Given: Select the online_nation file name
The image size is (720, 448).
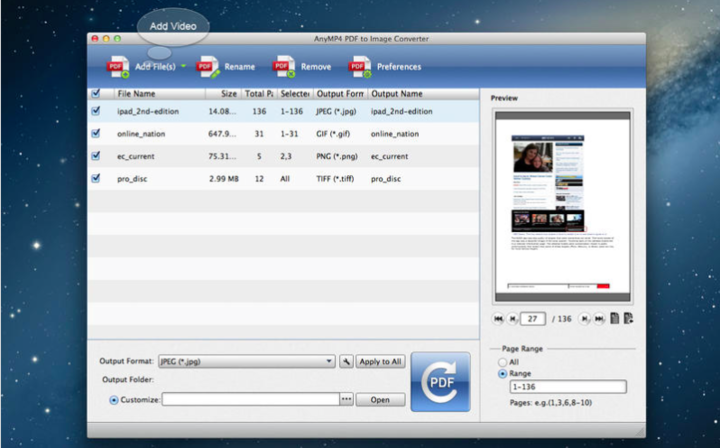Looking at the screenshot, I should (141, 134).
